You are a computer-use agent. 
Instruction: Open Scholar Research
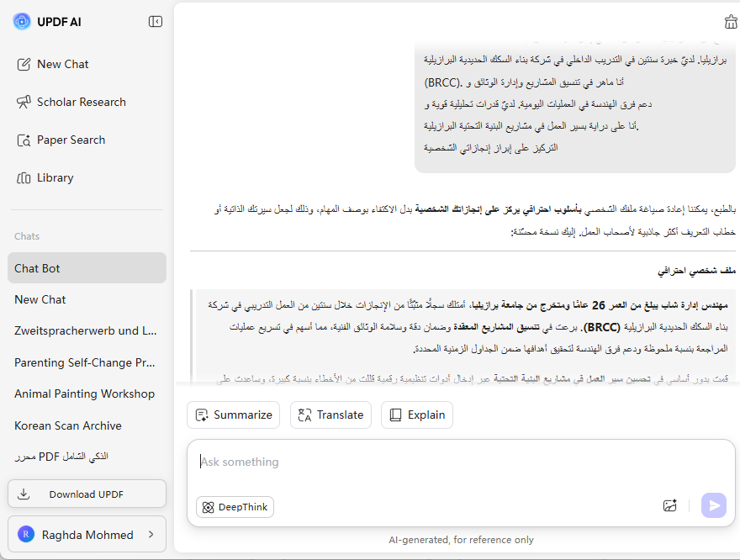point(71,102)
